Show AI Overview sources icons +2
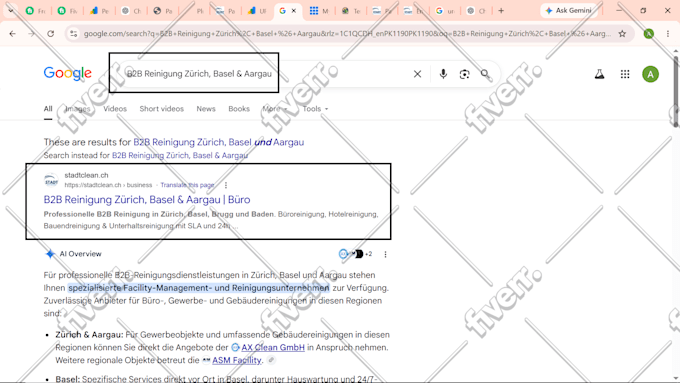Screen dimensions: 680x383 point(355,254)
